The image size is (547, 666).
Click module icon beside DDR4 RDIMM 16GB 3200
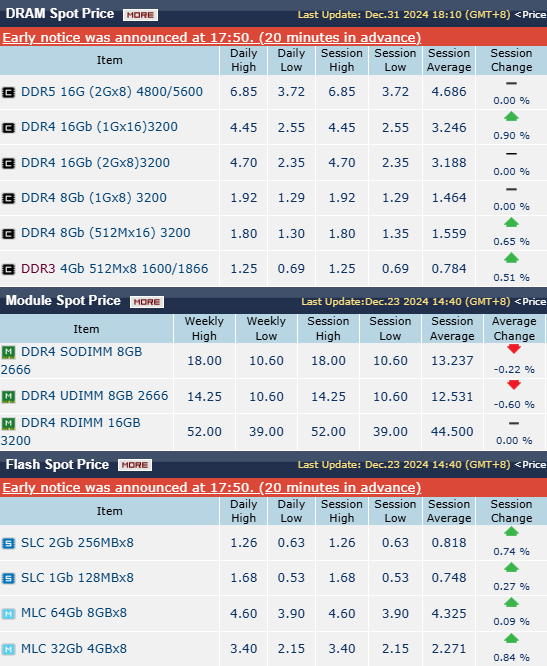pos(8,423)
